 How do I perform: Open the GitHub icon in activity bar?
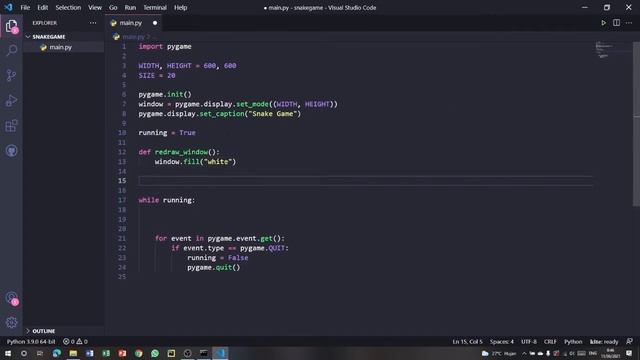click(x=11, y=151)
